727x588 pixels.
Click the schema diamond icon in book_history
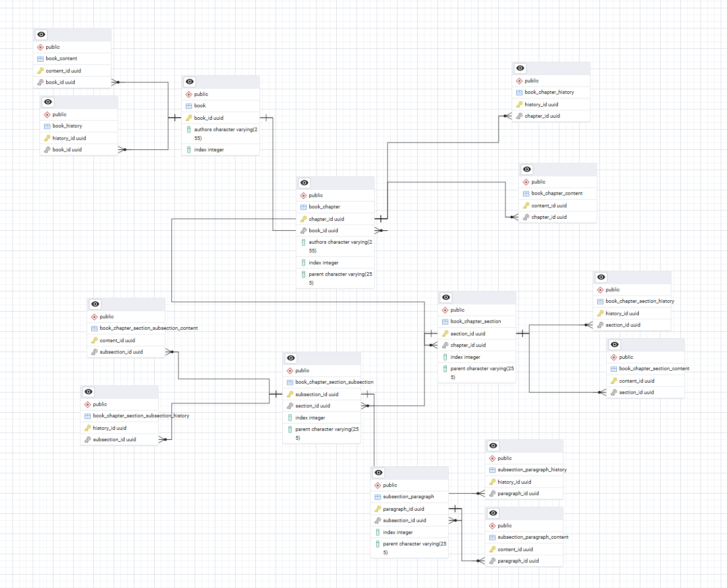click(x=47, y=115)
